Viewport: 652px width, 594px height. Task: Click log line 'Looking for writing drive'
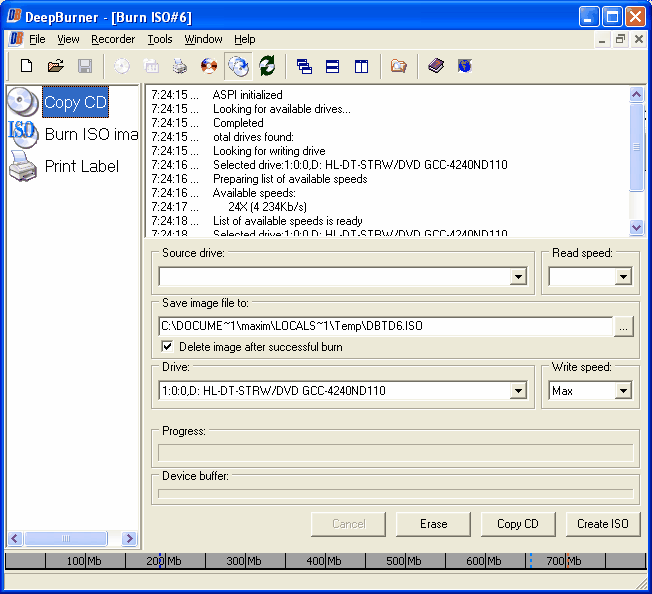269,151
